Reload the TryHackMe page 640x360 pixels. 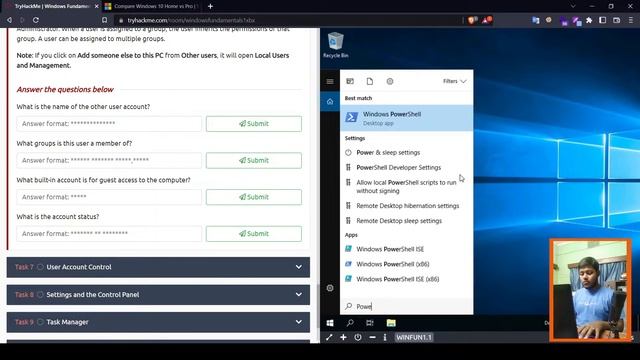(36, 20)
